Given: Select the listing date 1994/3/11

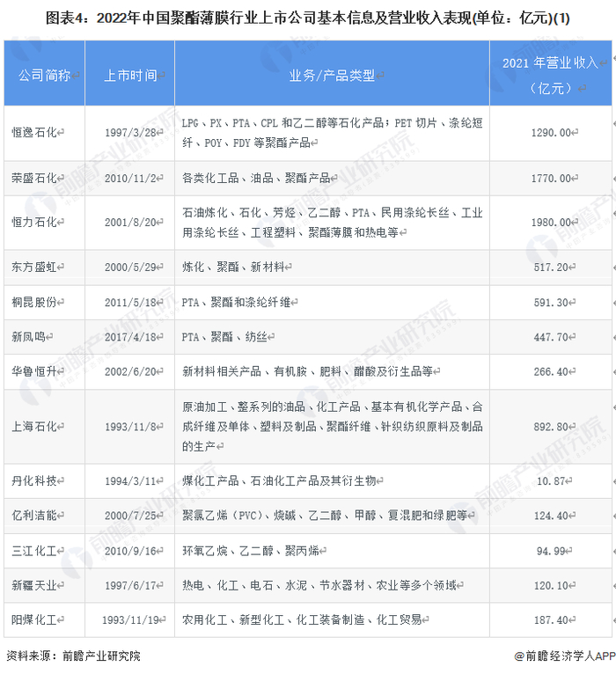Looking at the screenshot, I should [x=130, y=480].
